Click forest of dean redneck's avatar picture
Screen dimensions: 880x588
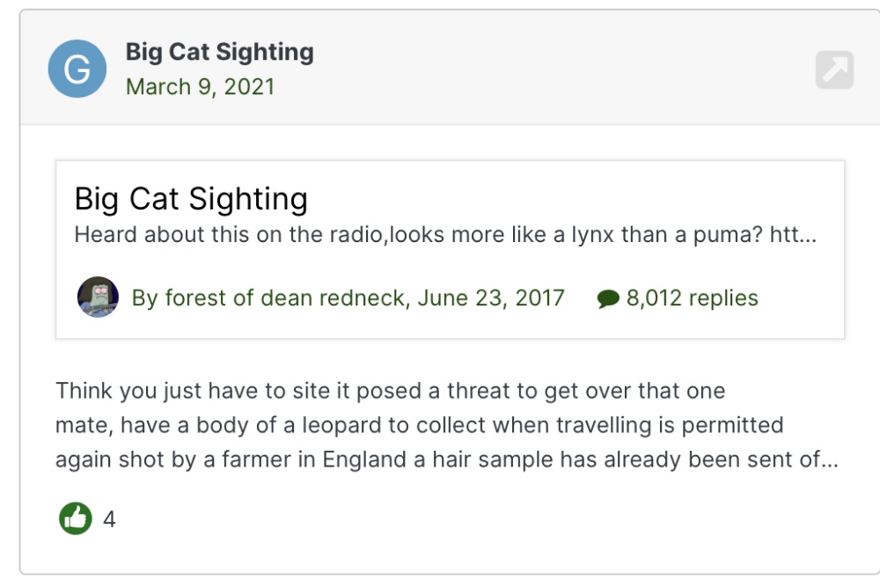point(98,298)
